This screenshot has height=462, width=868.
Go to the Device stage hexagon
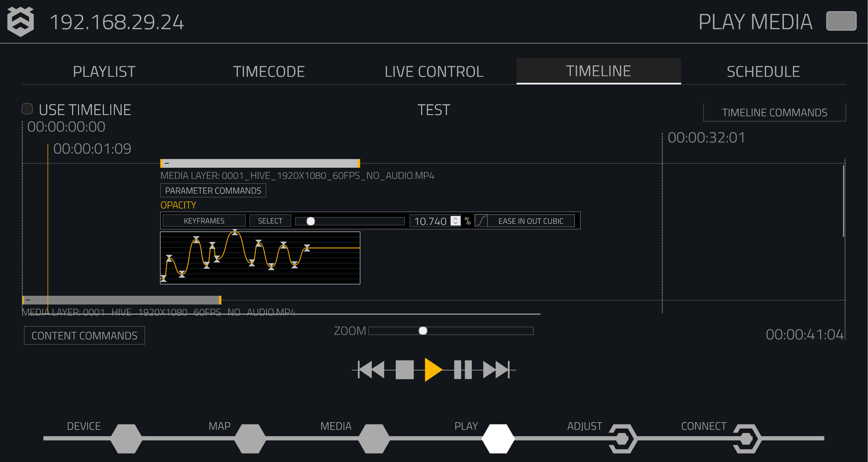[x=126, y=439]
